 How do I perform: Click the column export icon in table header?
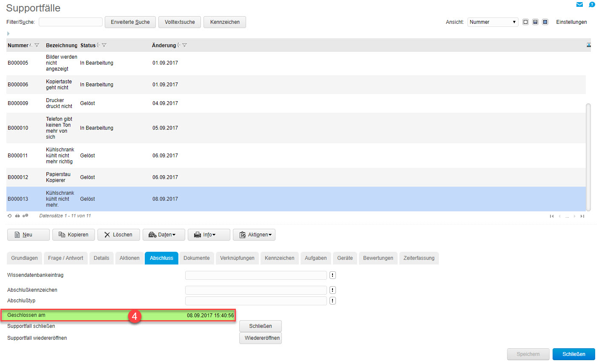(589, 45)
